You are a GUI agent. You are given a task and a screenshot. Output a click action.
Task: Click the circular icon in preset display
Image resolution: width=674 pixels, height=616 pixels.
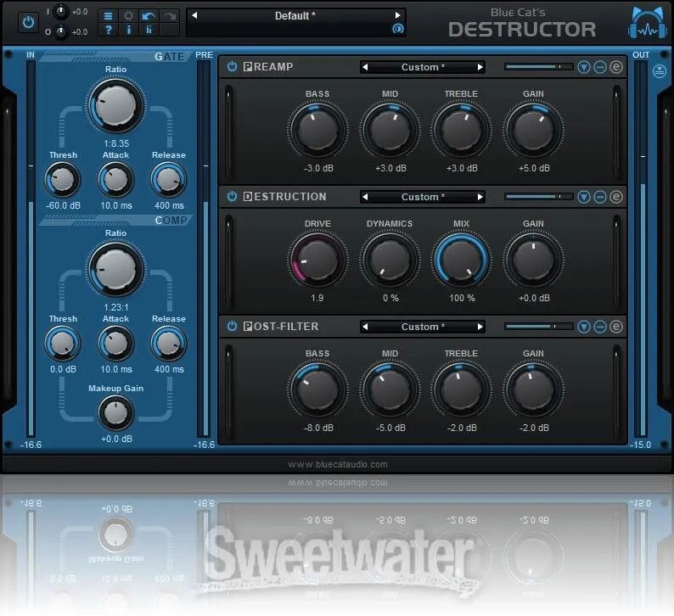click(397, 29)
